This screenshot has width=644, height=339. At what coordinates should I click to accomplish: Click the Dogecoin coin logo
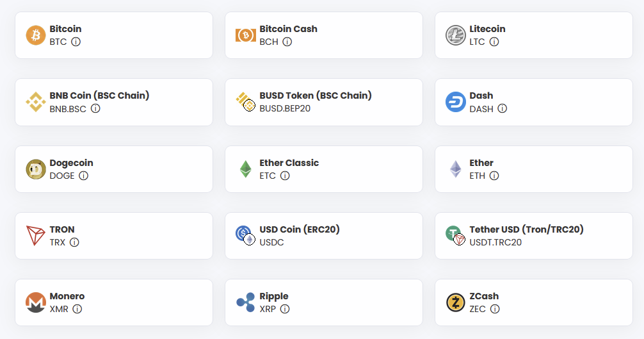pyautogui.click(x=36, y=169)
